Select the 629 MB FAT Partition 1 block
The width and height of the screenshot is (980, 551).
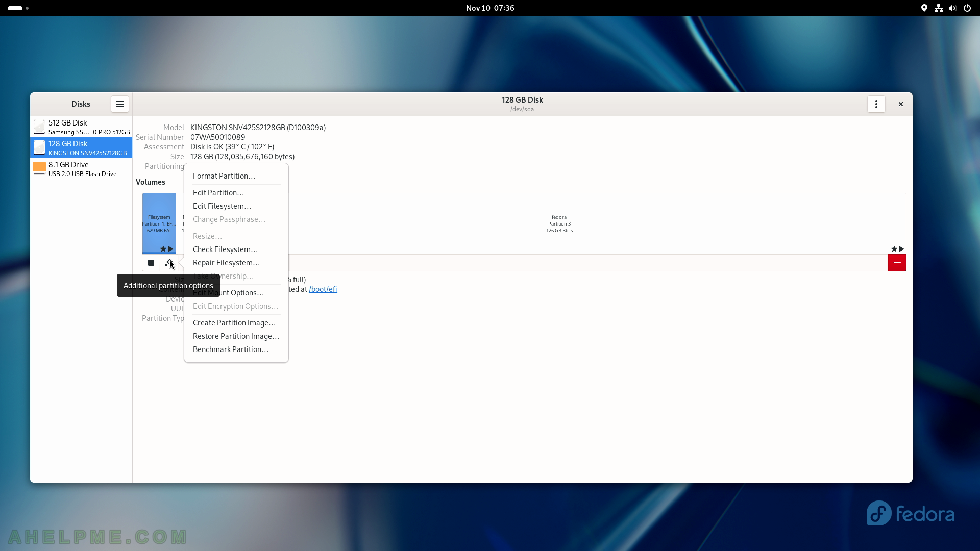[x=159, y=223]
